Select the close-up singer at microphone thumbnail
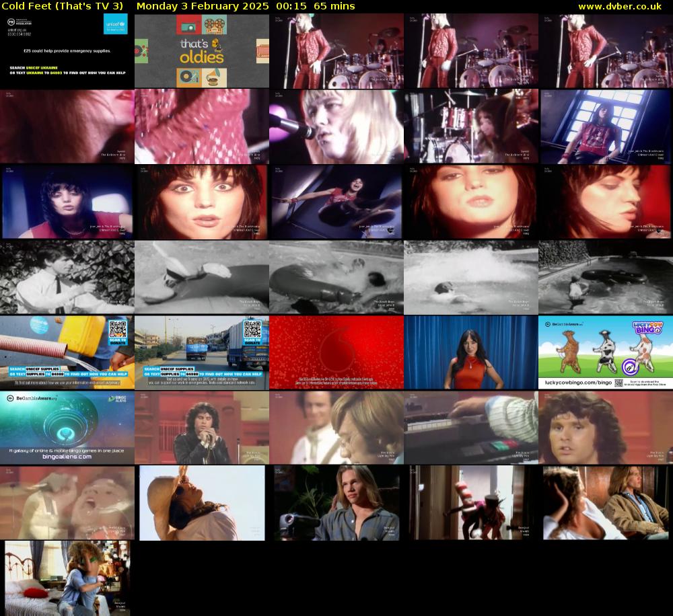 [336, 126]
